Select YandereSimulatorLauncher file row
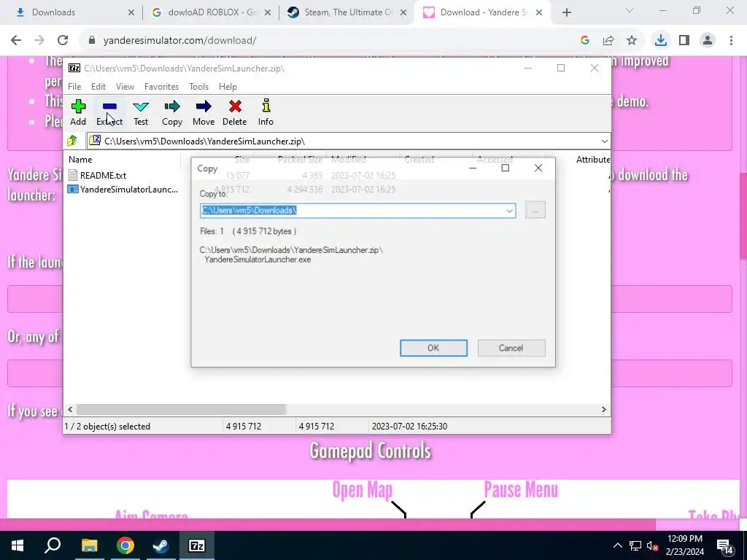The width and height of the screenshot is (747, 560). click(123, 189)
